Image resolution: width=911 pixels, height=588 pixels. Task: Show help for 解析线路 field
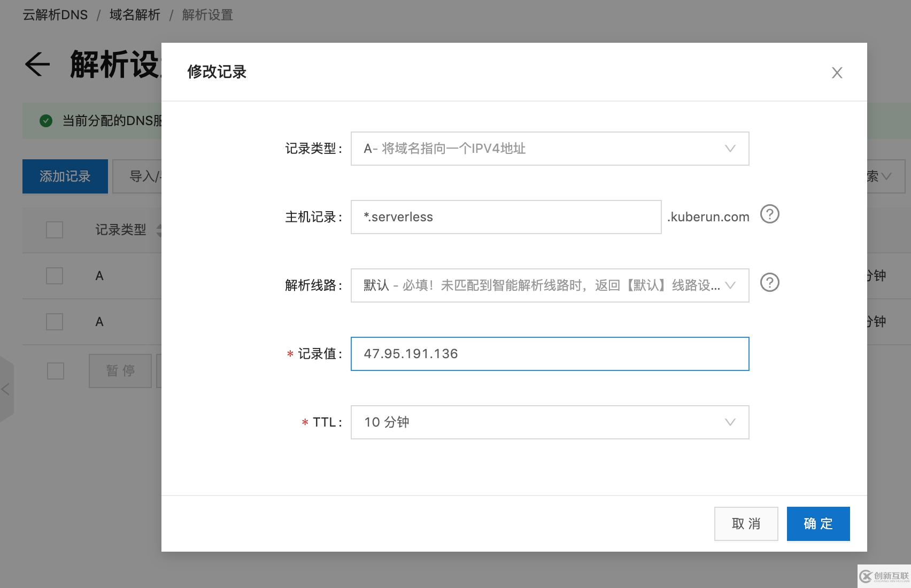click(769, 283)
